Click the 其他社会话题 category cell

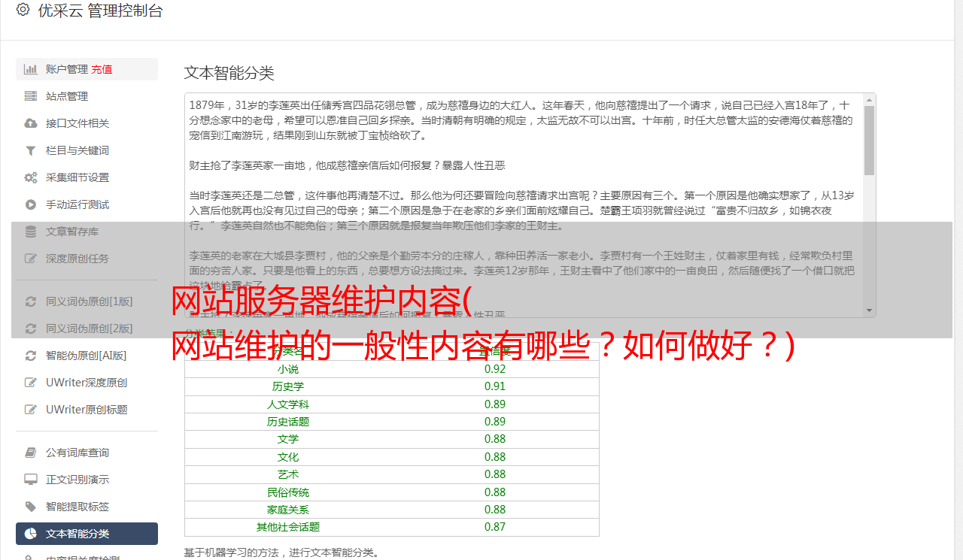[x=288, y=527]
